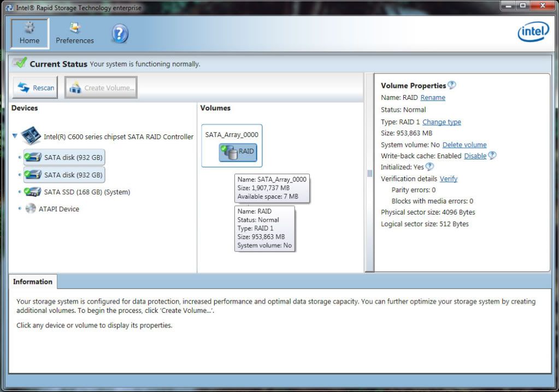This screenshot has width=559, height=392.
Task: Click the Verify link
Action: (x=449, y=179)
